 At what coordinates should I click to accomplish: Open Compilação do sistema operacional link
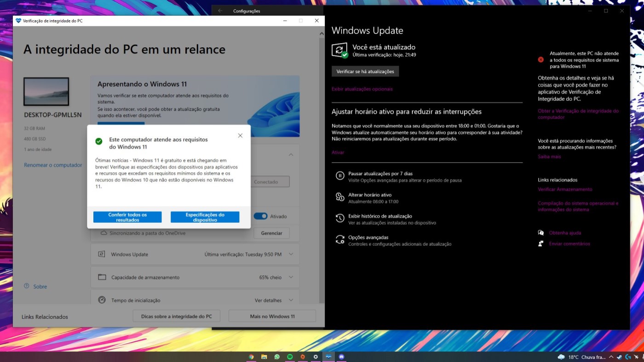tap(578, 206)
